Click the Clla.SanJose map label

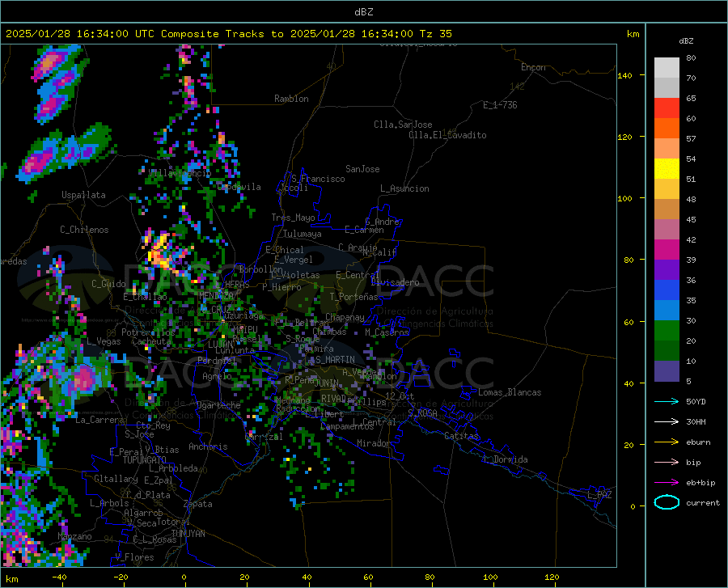pos(403,125)
